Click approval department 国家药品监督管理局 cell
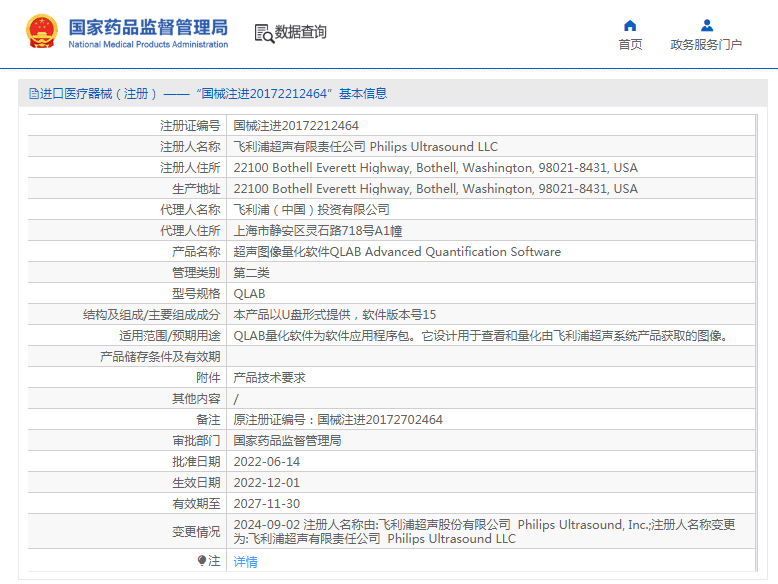778x584 pixels. [287, 441]
